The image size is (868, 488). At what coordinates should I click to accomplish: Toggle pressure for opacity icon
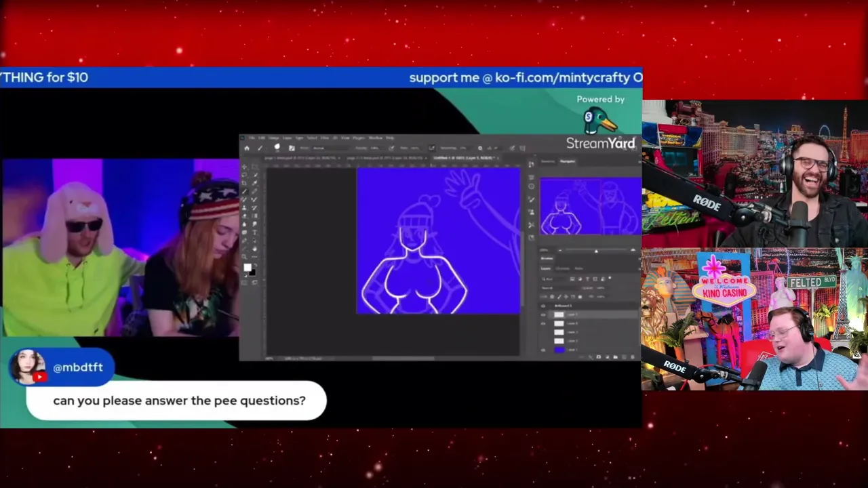(391, 148)
